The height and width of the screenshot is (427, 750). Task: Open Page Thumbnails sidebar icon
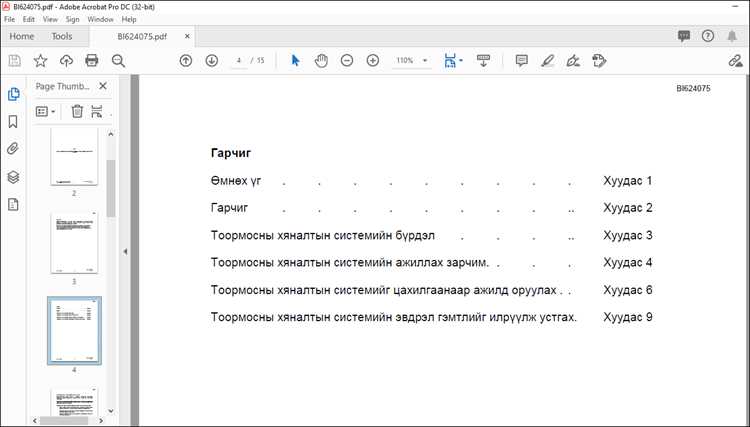pyautogui.click(x=13, y=94)
